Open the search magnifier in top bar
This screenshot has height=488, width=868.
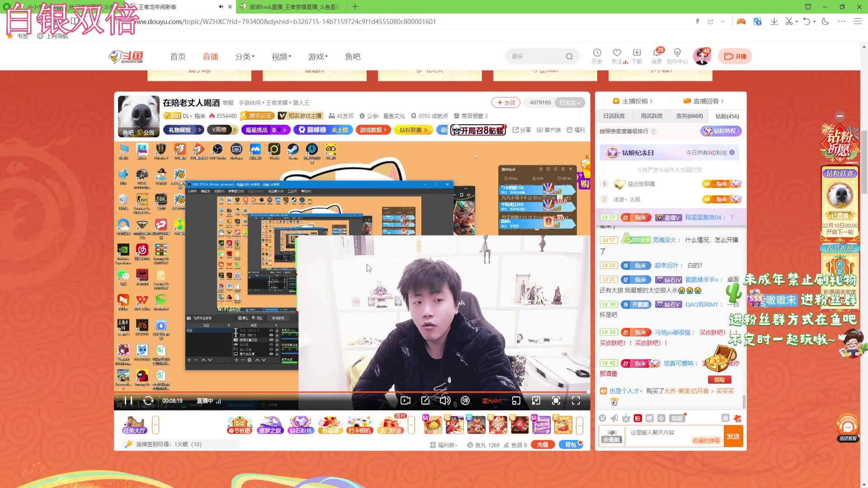click(569, 56)
